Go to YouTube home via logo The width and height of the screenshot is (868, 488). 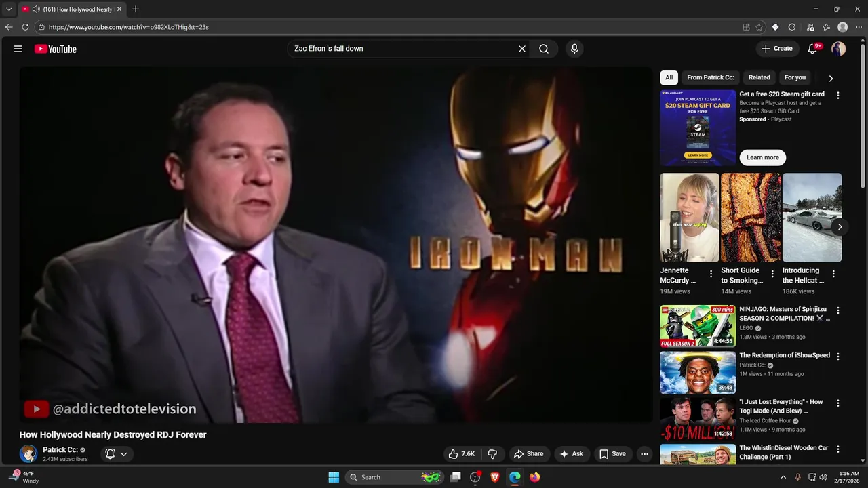click(x=56, y=49)
